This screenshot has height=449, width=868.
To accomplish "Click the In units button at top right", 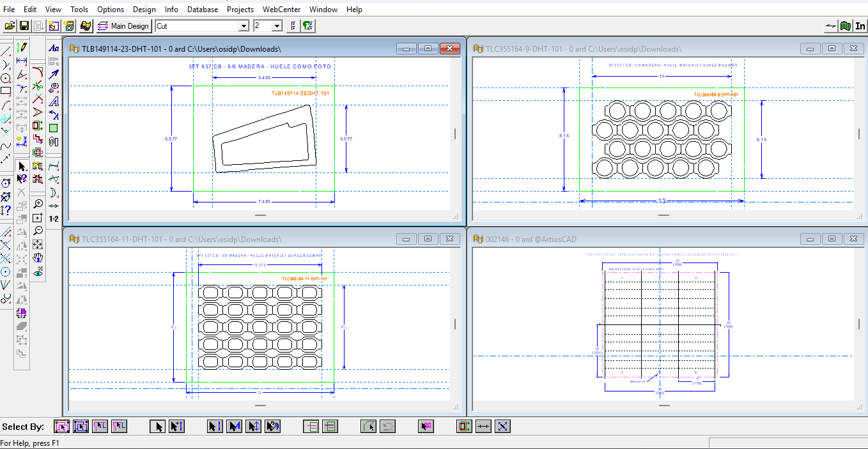I will tap(860, 26).
